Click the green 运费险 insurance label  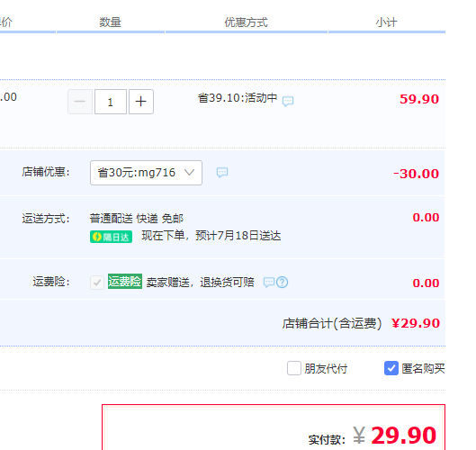coord(125,282)
